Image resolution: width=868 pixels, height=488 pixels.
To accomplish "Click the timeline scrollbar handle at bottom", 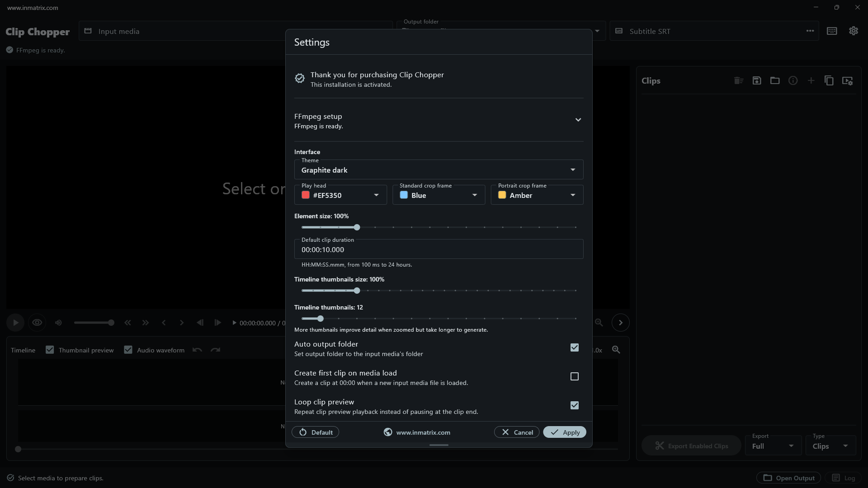I will tap(18, 449).
